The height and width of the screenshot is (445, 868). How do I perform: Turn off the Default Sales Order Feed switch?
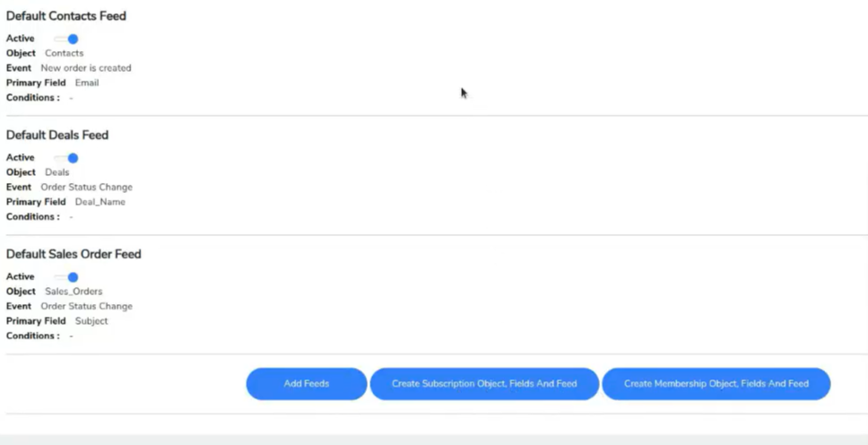[x=67, y=277]
